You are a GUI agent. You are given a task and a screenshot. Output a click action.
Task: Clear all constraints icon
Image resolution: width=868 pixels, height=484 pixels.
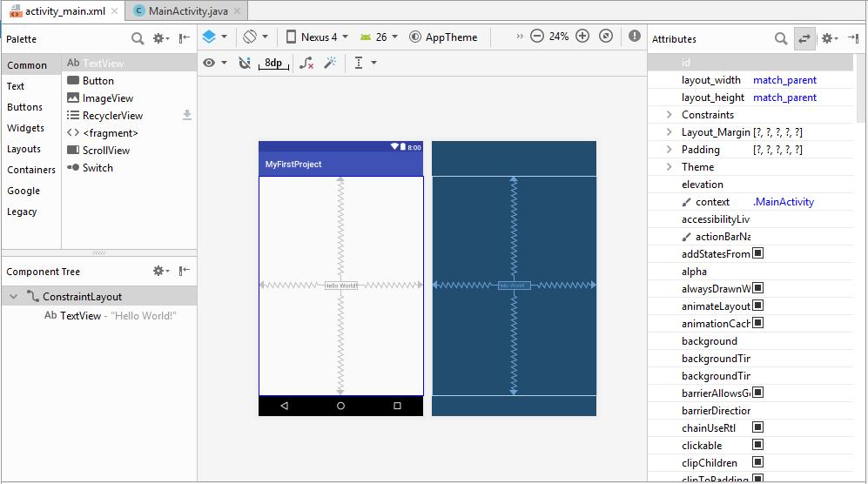click(x=306, y=64)
